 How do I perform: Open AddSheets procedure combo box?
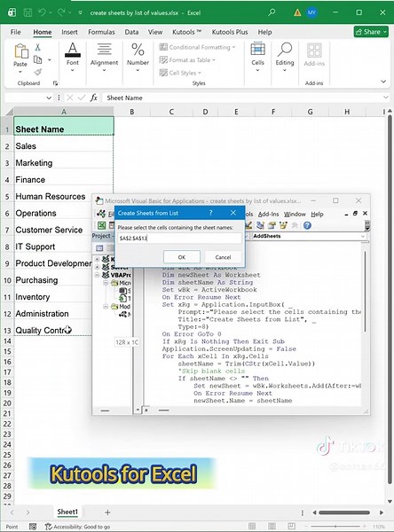click(309, 236)
